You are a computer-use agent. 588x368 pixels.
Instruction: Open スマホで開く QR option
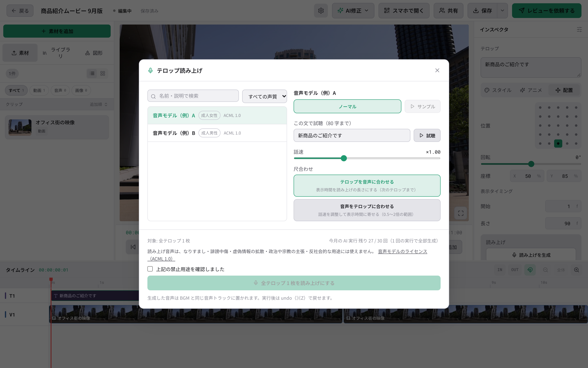404,11
